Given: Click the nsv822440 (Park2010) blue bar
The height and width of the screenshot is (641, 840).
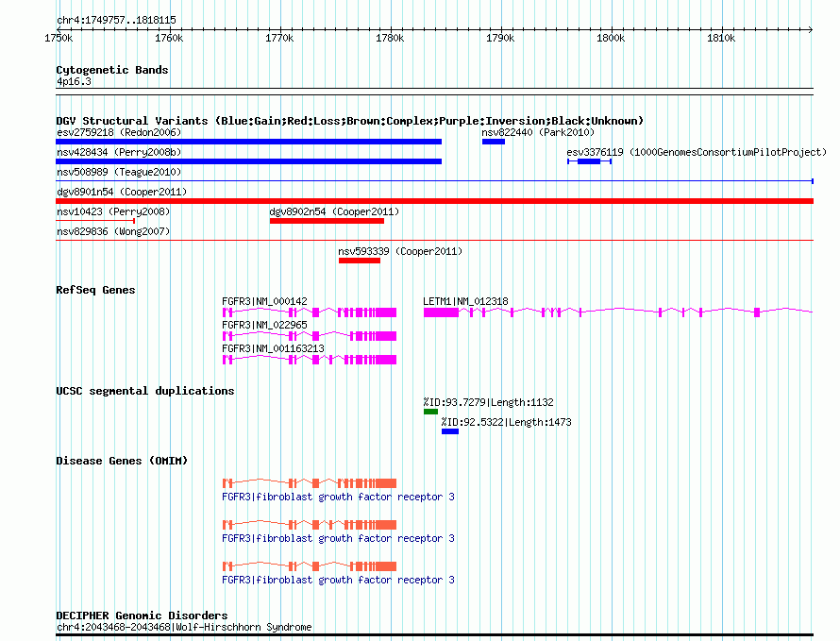Looking at the screenshot, I should (x=494, y=142).
